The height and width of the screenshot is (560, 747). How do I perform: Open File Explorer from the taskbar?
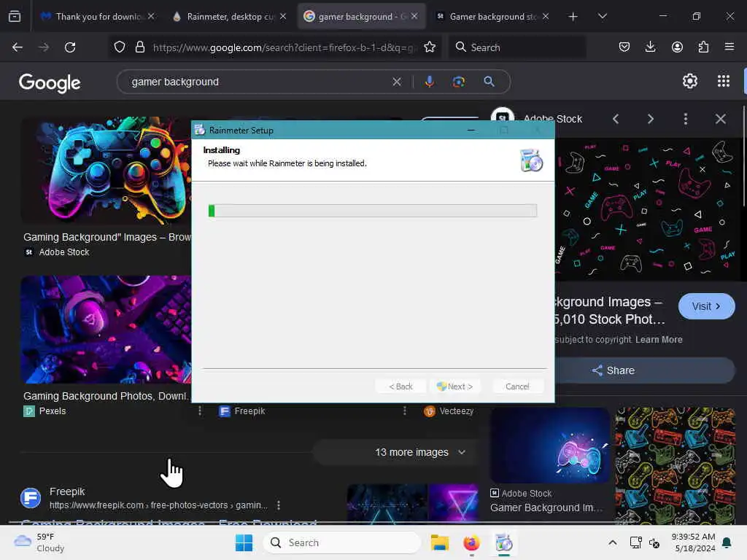coord(439,542)
